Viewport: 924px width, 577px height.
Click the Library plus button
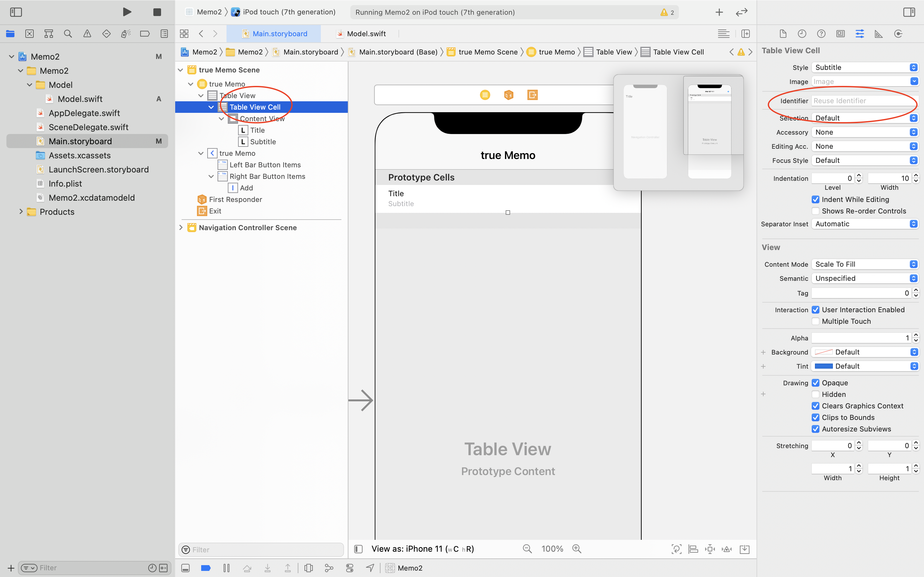pos(719,12)
